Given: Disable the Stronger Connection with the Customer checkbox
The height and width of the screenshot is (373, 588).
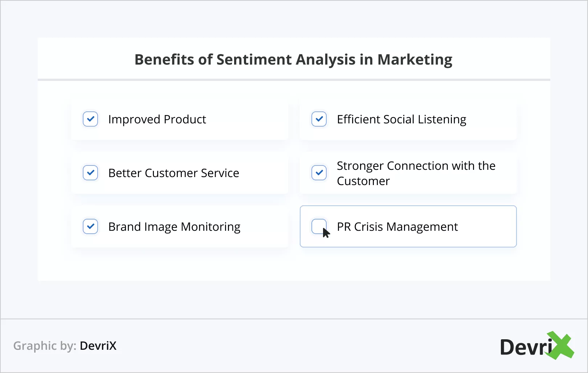Looking at the screenshot, I should pos(319,173).
